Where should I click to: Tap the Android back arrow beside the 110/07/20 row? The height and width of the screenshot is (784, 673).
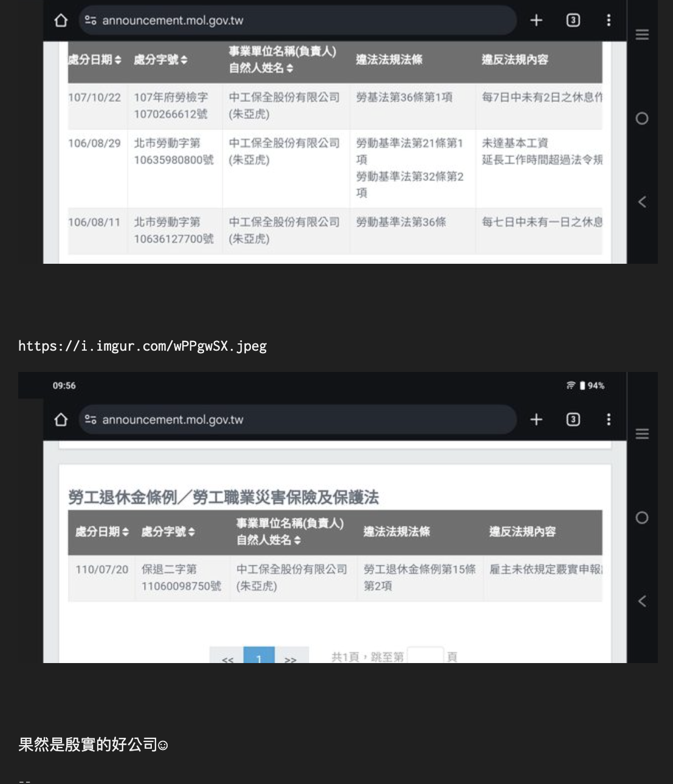tap(642, 601)
